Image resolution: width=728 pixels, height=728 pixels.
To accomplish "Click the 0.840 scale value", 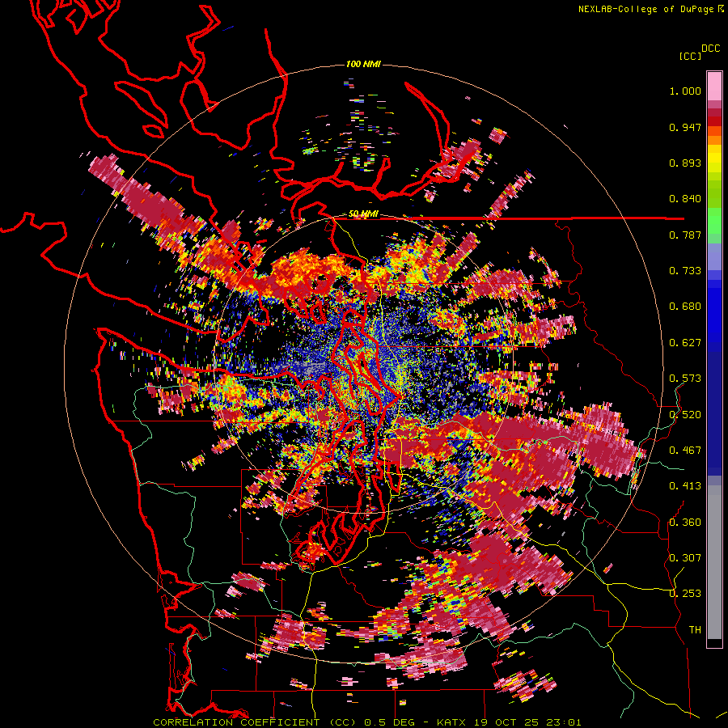I will 685,199.
